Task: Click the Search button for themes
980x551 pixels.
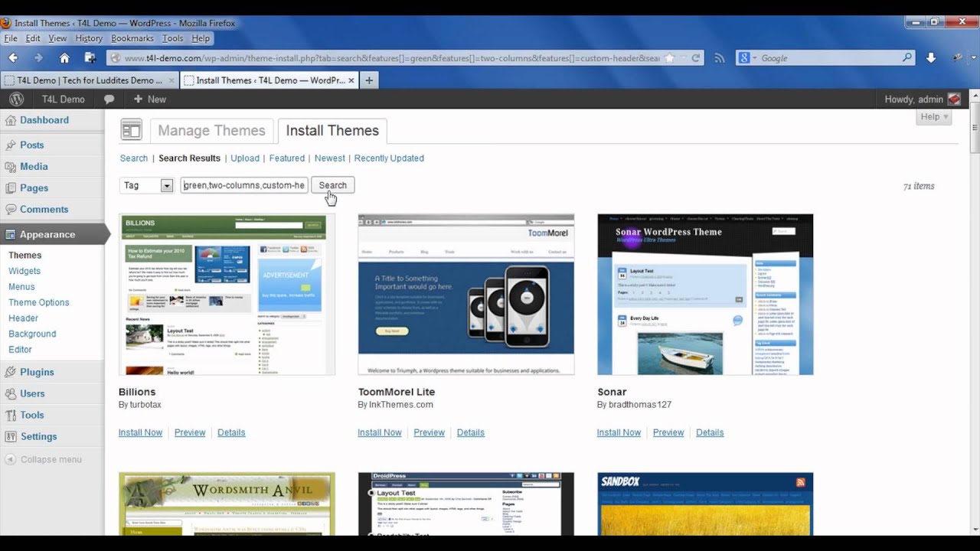Action: click(332, 185)
